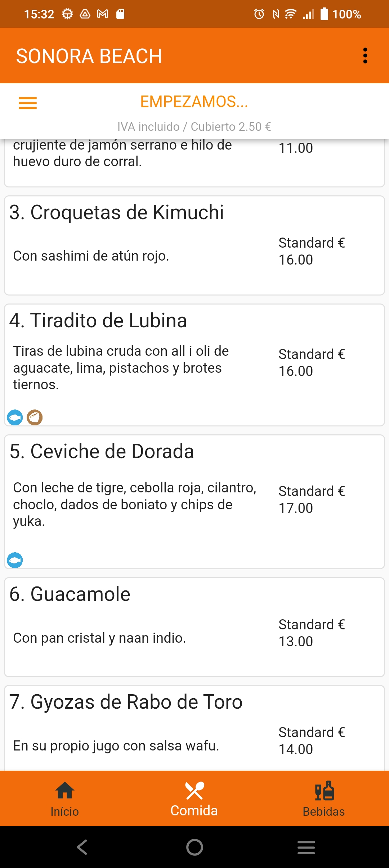Go to the Inicio tab label
The image size is (389, 868).
tap(65, 811)
